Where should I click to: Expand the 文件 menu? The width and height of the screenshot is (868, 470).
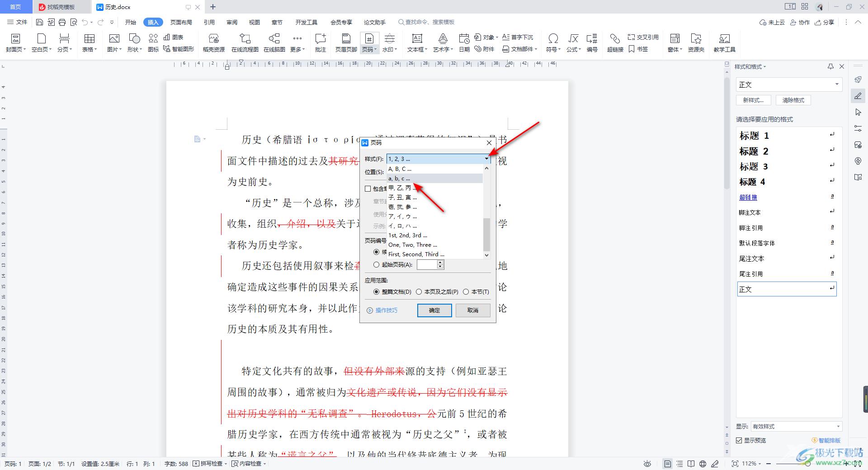click(17, 22)
